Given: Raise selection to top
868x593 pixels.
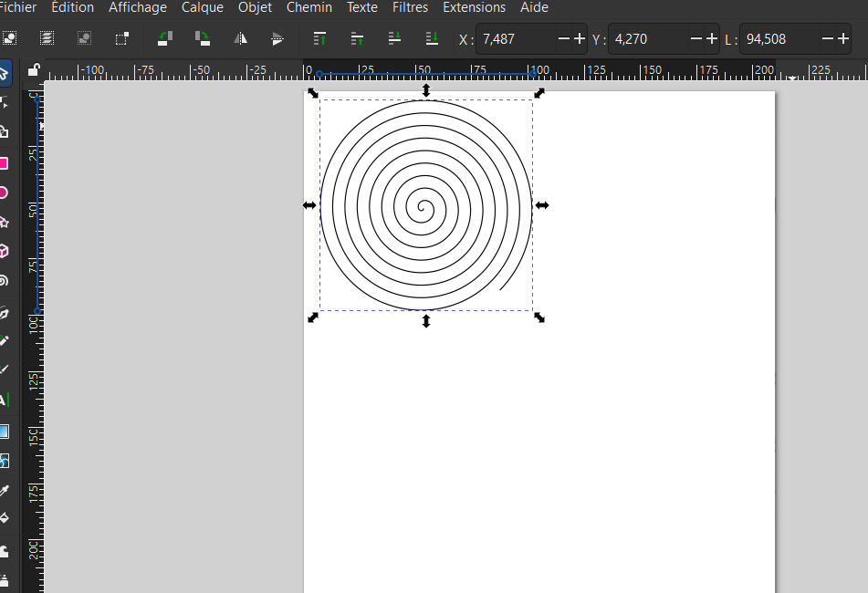Looking at the screenshot, I should (319, 39).
